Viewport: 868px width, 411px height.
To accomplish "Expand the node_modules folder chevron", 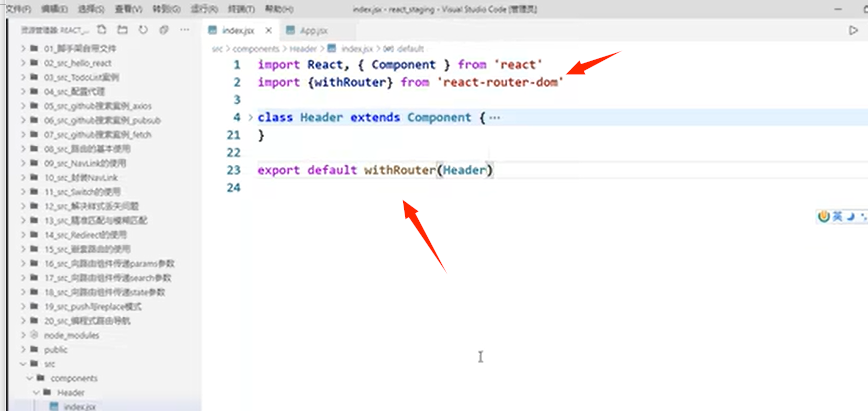I will click(x=23, y=335).
